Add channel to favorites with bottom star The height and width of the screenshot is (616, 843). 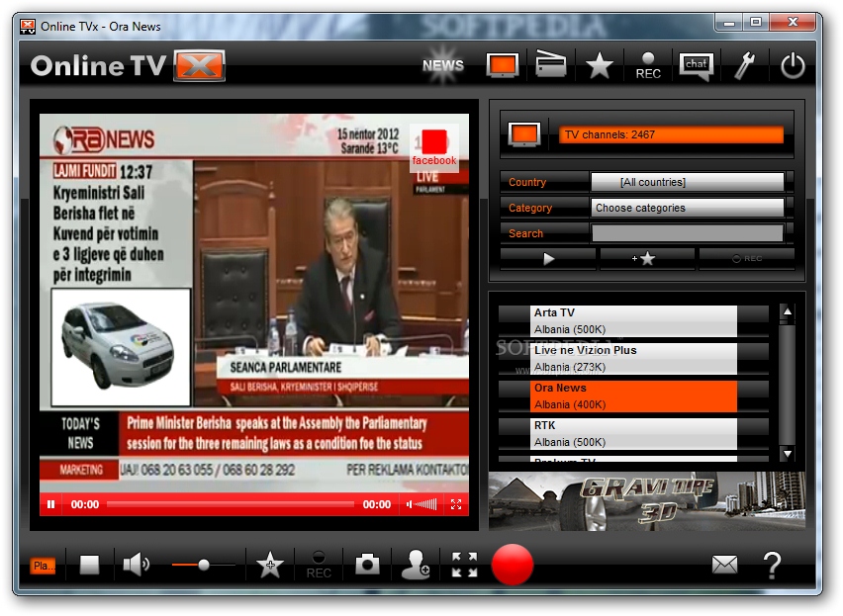(x=270, y=565)
